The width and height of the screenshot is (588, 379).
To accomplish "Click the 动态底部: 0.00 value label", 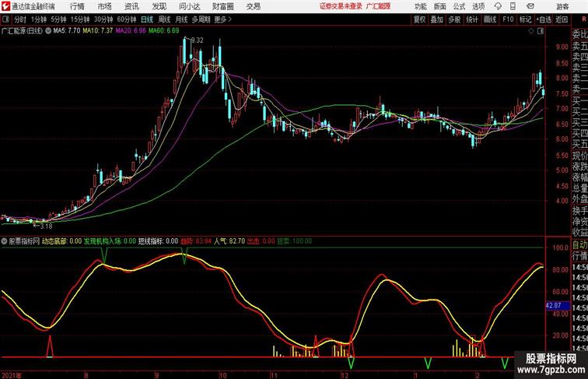I will [x=62, y=241].
